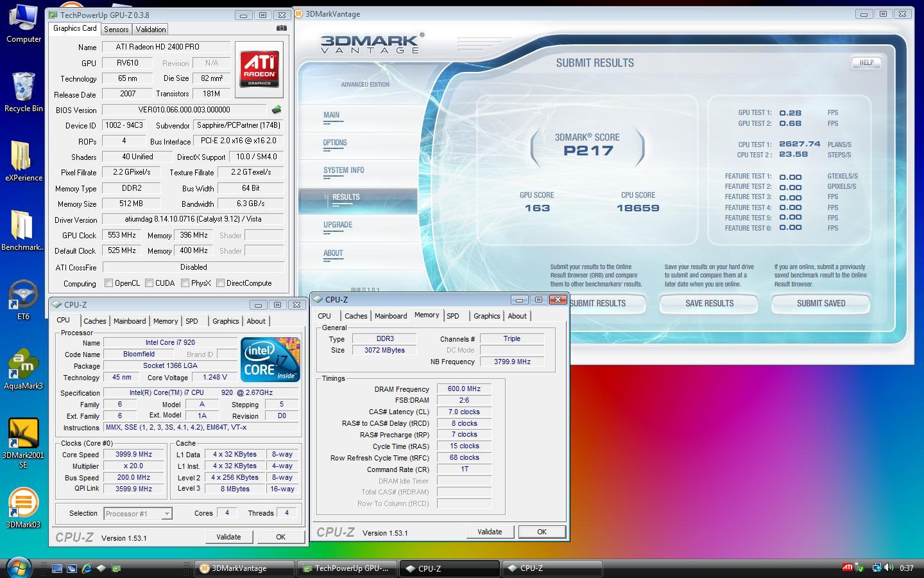Click the volume speaker tray icon
Viewport: 924px width, 578px height.
[x=889, y=568]
